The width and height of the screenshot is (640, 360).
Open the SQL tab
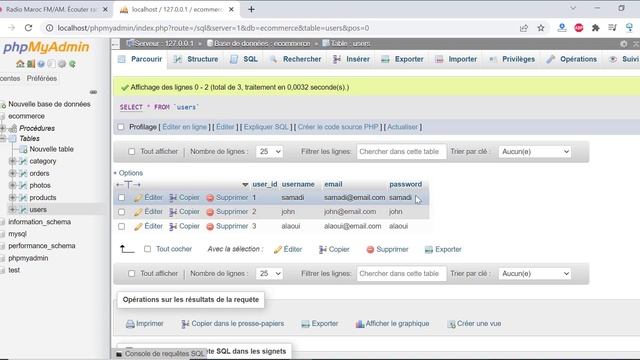coord(244,59)
